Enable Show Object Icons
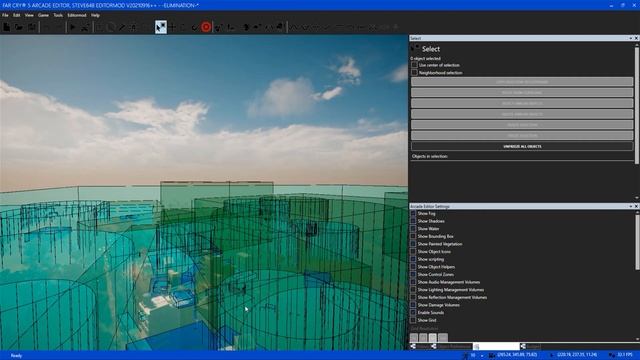640x360 pixels. [413, 251]
